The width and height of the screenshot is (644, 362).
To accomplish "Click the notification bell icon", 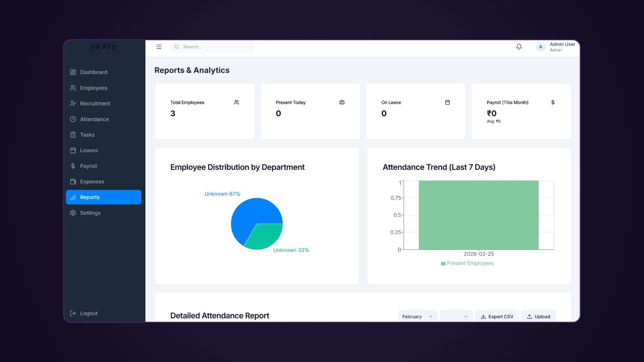I will pyautogui.click(x=519, y=47).
